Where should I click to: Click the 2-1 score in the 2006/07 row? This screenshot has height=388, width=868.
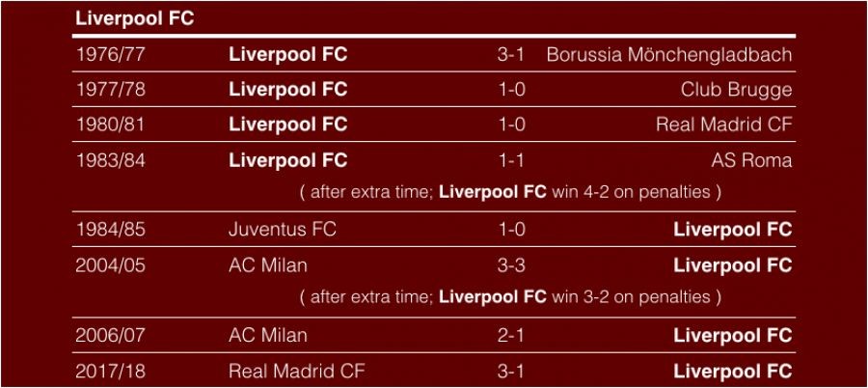pyautogui.click(x=510, y=335)
